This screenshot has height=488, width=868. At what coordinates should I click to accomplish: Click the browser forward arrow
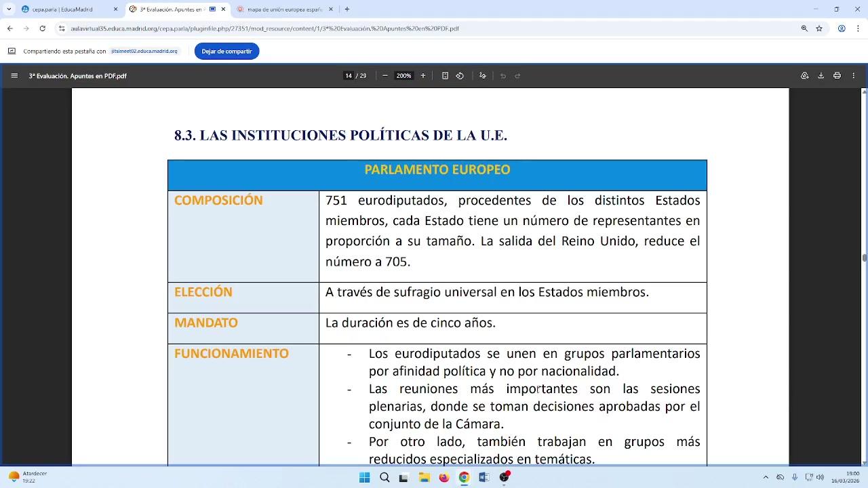26,28
